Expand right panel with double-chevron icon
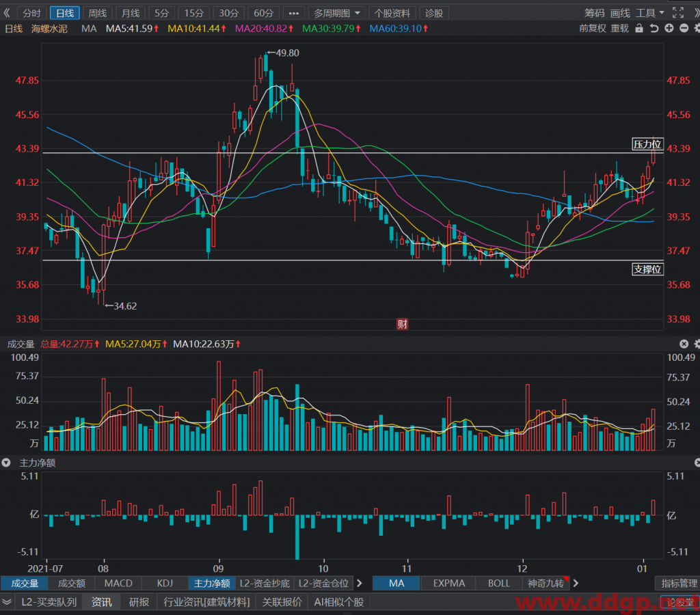Image resolution: width=700 pixels, height=615 pixels. [697, 13]
